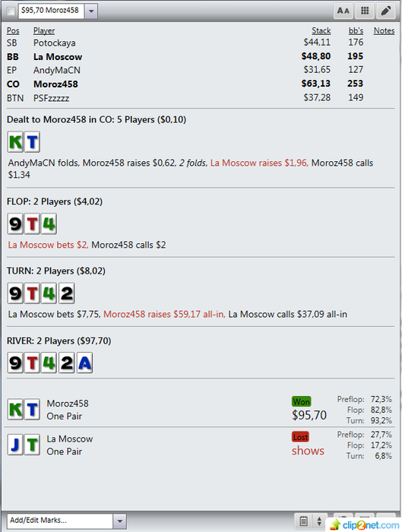Click the Ace river card
402x532 pixels.
click(x=84, y=363)
